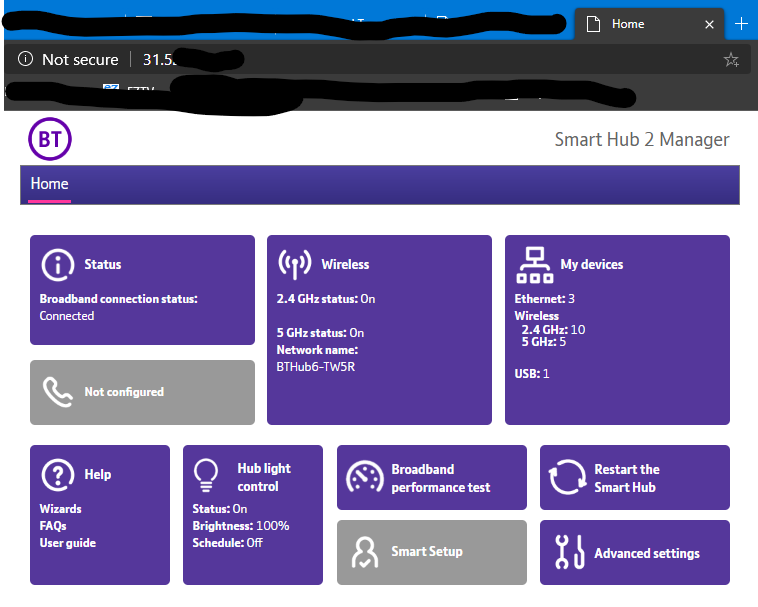Click the Schedule: Off line

pyautogui.click(x=227, y=543)
